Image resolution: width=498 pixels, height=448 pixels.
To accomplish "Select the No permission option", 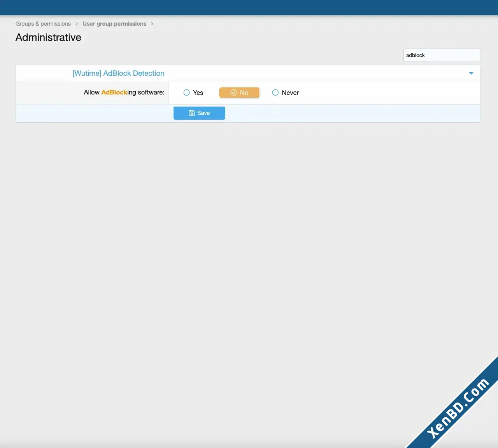I will coord(239,93).
